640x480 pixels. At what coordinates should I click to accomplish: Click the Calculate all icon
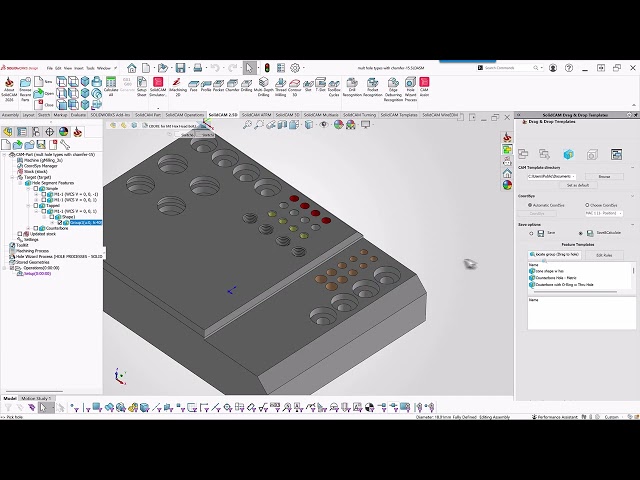tap(111, 87)
